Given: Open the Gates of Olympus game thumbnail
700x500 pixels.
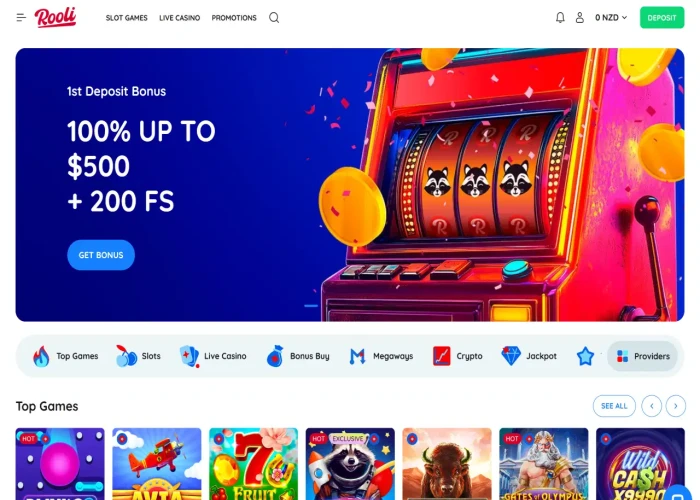Looking at the screenshot, I should click(x=543, y=464).
